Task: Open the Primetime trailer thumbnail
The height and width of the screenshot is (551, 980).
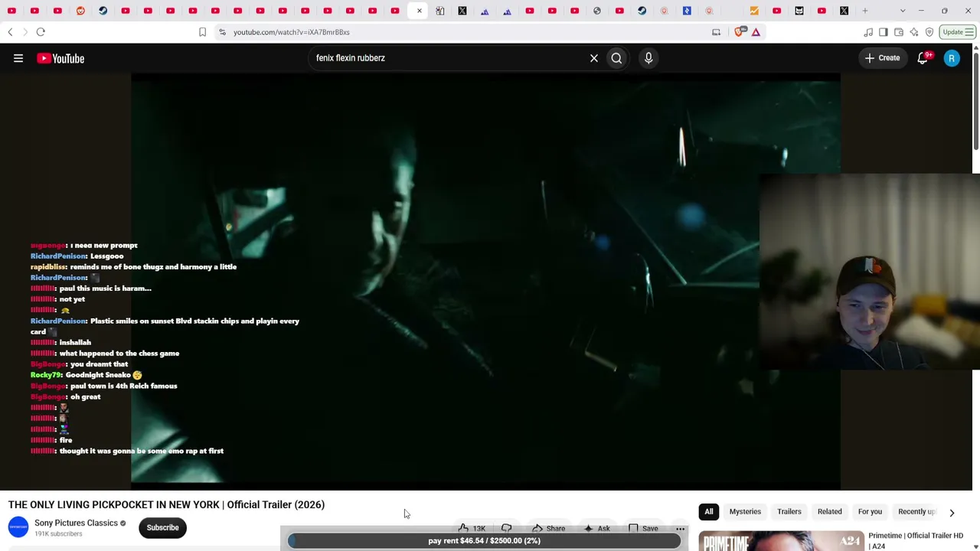Action: click(781, 541)
